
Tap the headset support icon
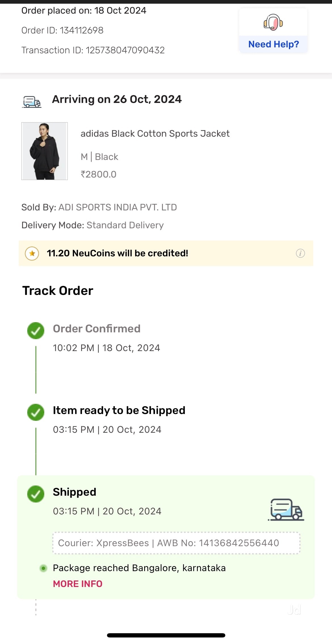coord(273,22)
